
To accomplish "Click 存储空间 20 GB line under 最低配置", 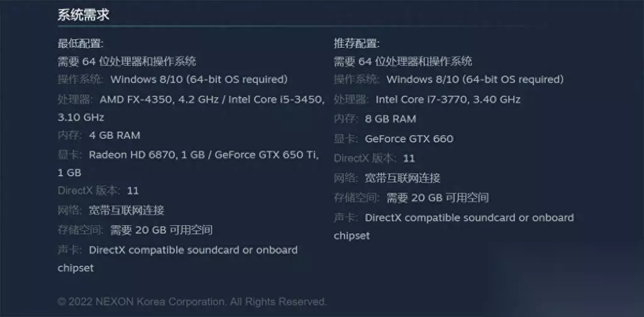I will (x=135, y=230).
